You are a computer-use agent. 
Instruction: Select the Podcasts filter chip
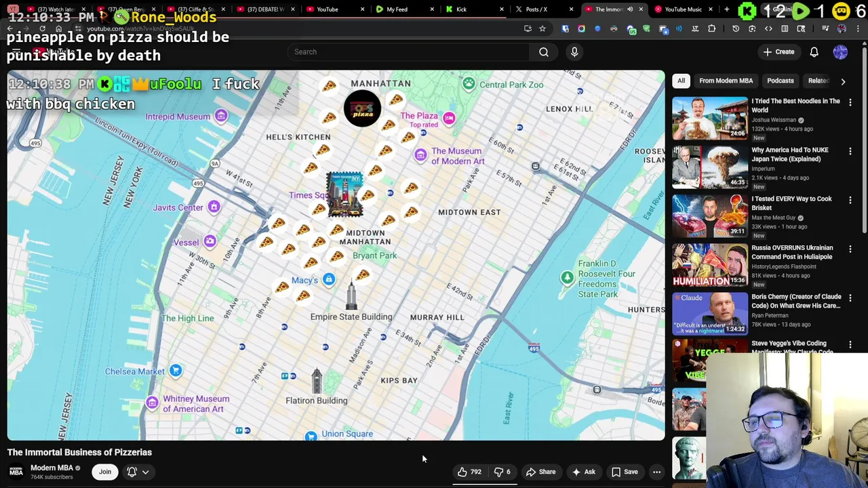pos(780,81)
